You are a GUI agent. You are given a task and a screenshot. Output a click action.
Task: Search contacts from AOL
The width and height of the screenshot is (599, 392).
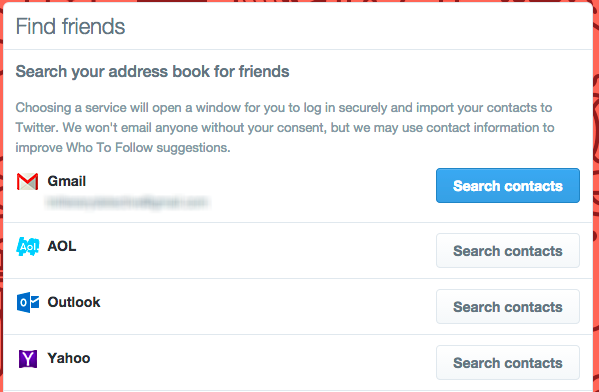click(508, 251)
